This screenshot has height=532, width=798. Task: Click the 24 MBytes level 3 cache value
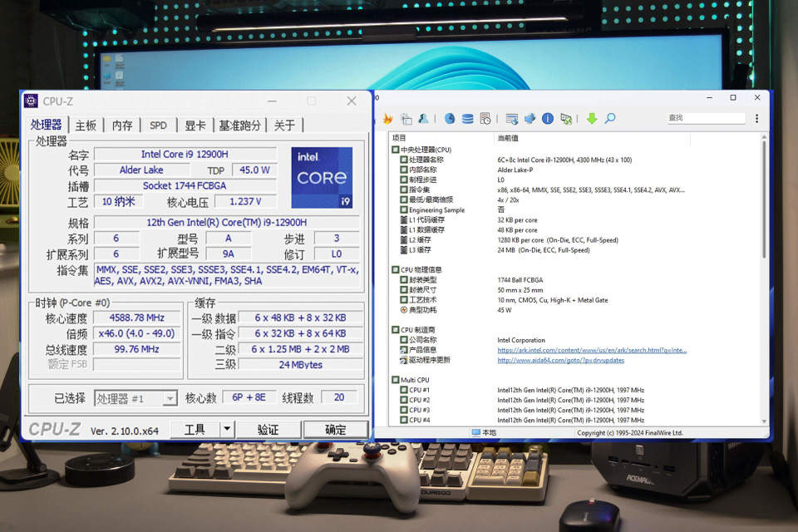point(300,365)
